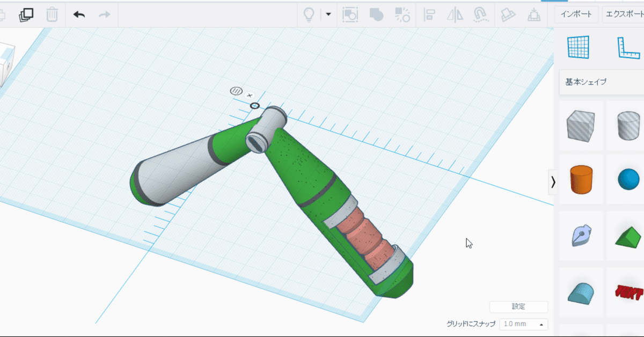
Task: Select the orange cylinder shape thumbnail
Action: pyautogui.click(x=581, y=180)
